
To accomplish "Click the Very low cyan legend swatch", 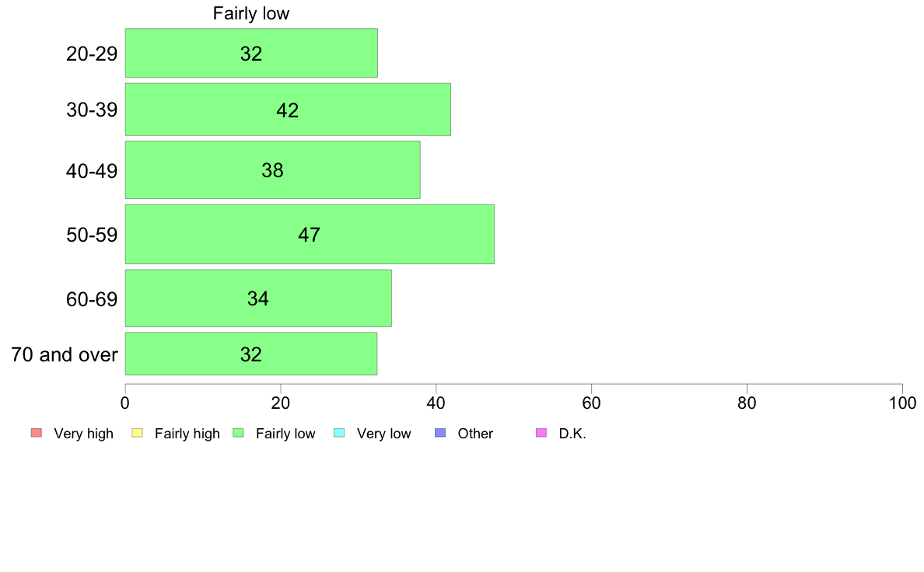I will coord(339,433).
